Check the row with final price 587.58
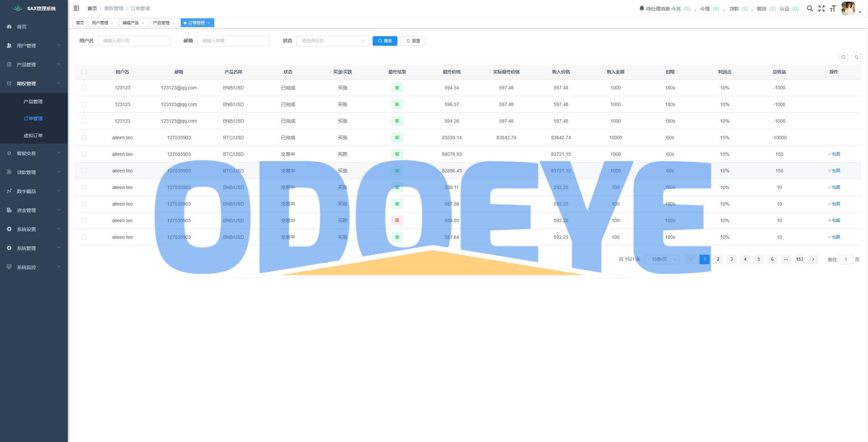Viewport: 868px width, 442px height. click(x=84, y=204)
